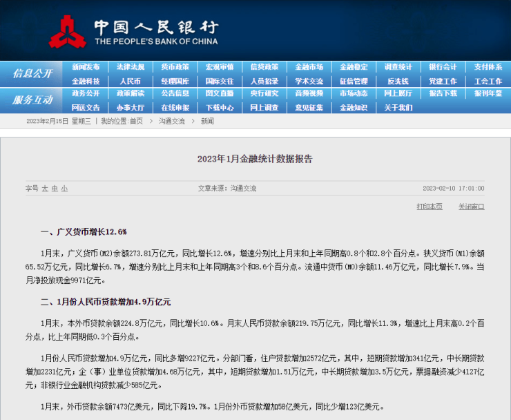Open the 新闻发布 menu item
Image resolution: width=511 pixels, height=420 pixels.
coord(86,67)
